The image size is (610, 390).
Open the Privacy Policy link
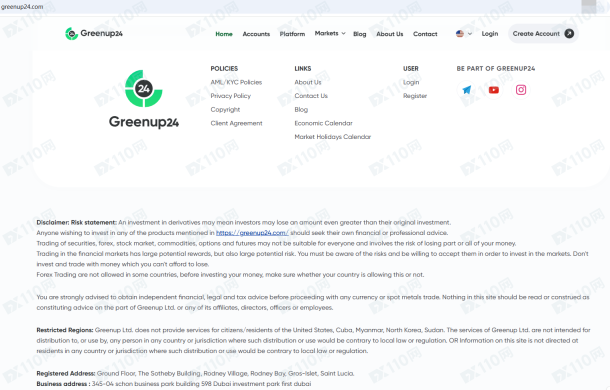tap(230, 96)
